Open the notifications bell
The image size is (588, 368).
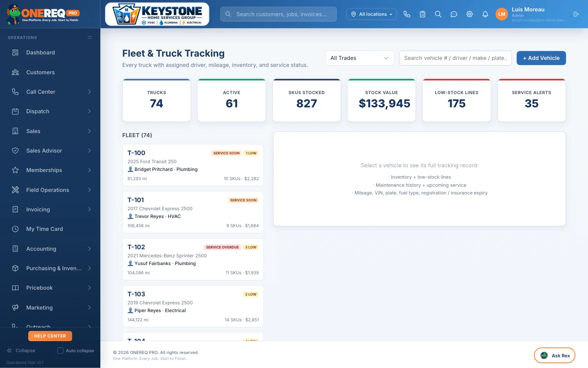[x=485, y=14]
